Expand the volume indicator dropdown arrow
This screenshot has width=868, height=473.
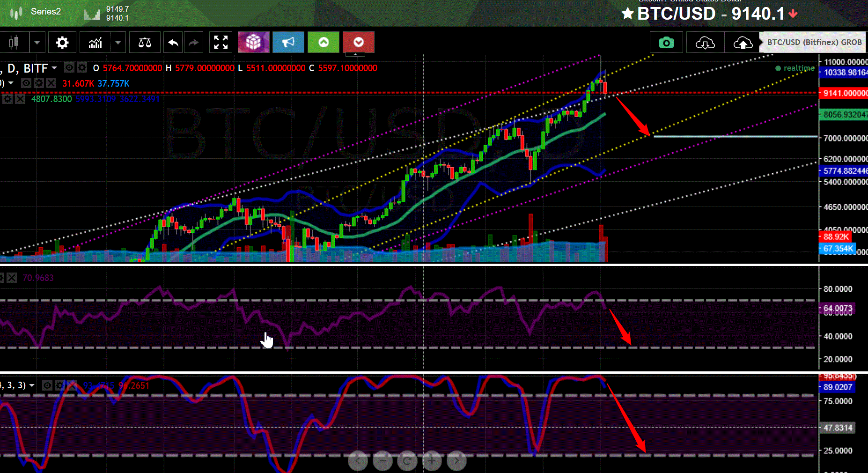pos(10,83)
